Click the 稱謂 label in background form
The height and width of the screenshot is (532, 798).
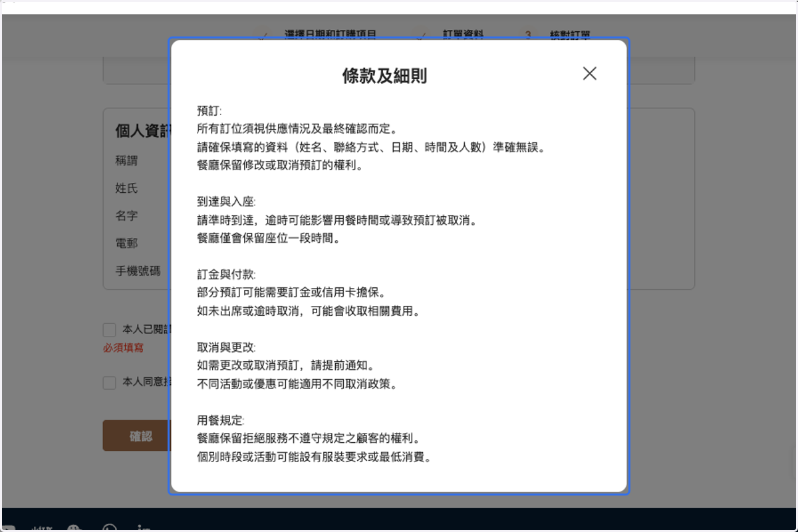(126, 161)
